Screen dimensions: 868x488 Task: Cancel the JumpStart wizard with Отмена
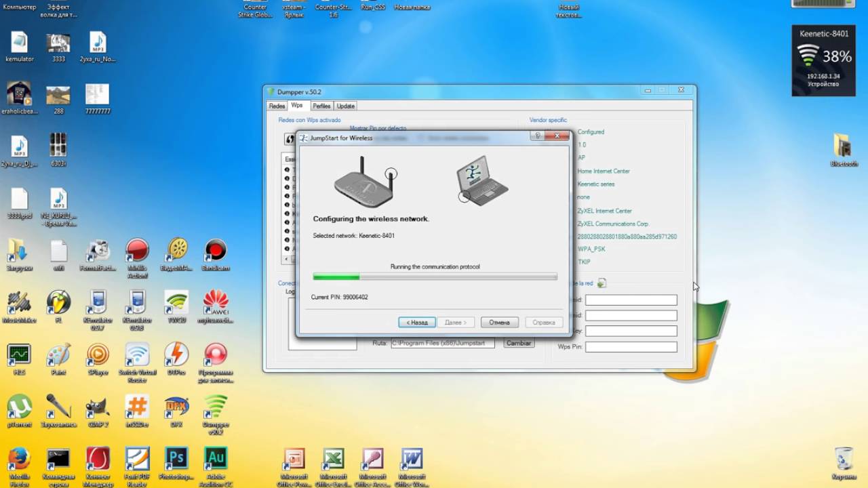coord(500,323)
